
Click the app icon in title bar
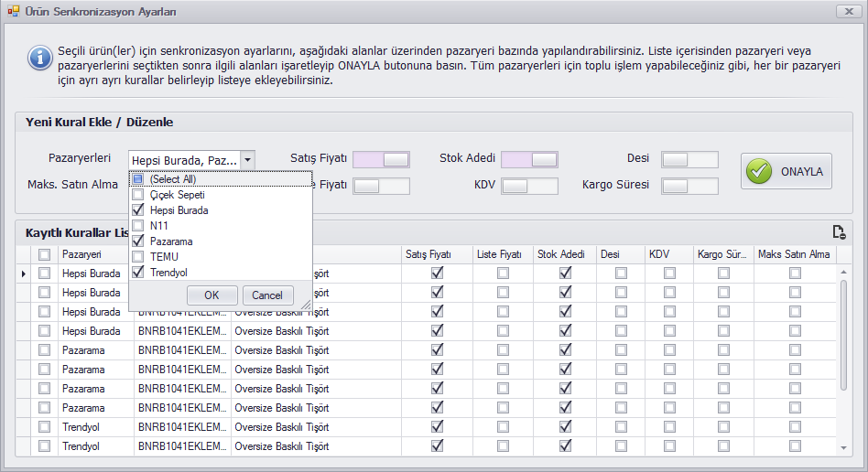(x=14, y=11)
